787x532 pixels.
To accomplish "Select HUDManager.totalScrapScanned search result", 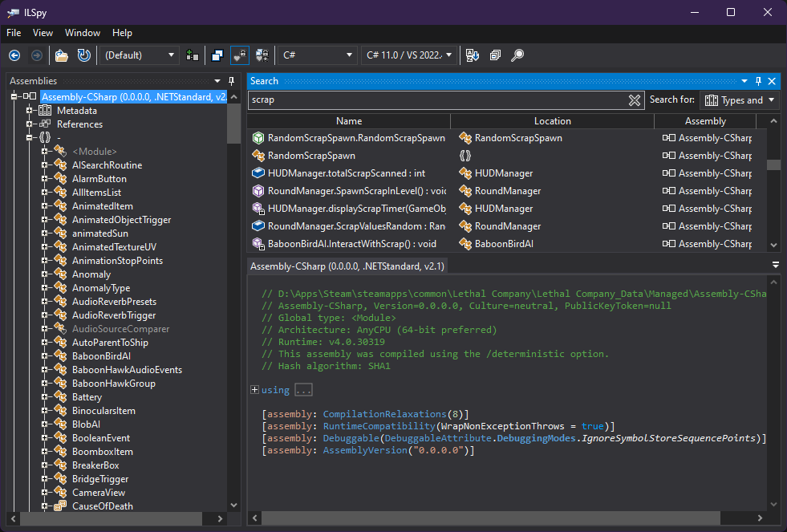I will [x=346, y=173].
